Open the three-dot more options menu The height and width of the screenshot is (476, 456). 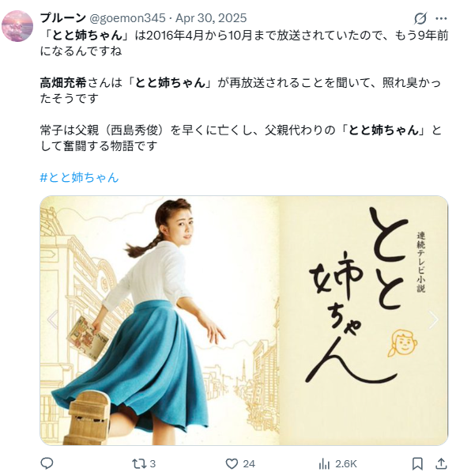(441, 18)
